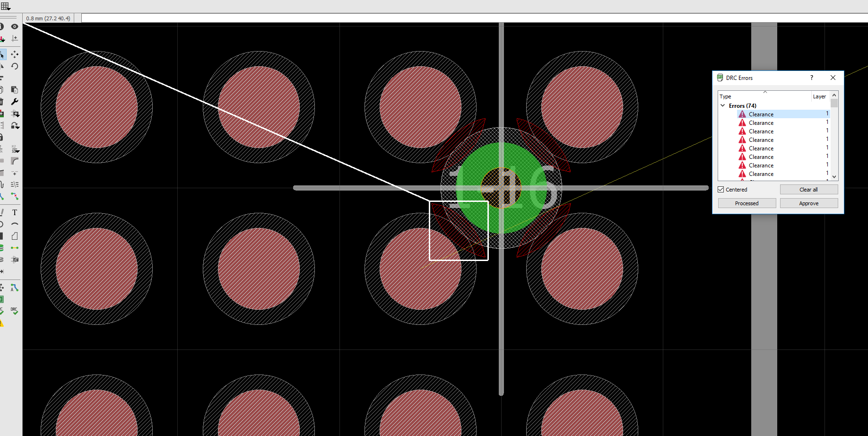
Task: Toggle the Centered checkbox
Action: pyautogui.click(x=721, y=189)
